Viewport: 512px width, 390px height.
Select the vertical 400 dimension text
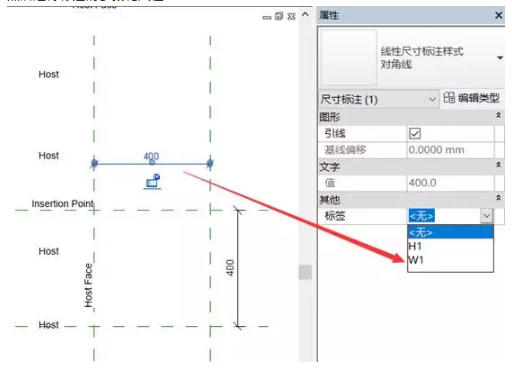click(x=230, y=268)
